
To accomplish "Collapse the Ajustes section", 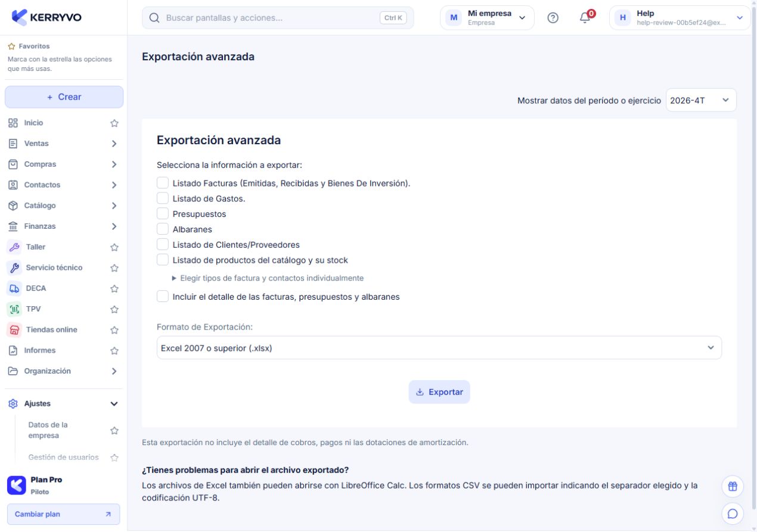I will (64, 404).
